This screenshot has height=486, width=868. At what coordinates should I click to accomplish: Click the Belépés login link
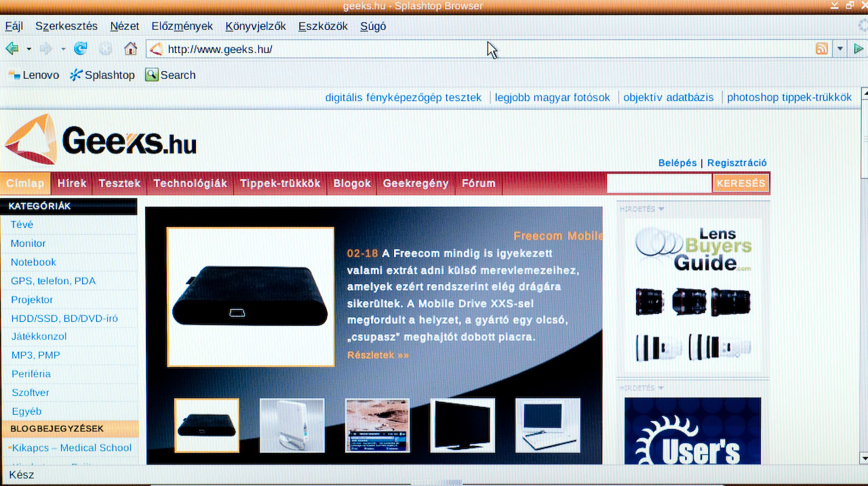(x=677, y=163)
